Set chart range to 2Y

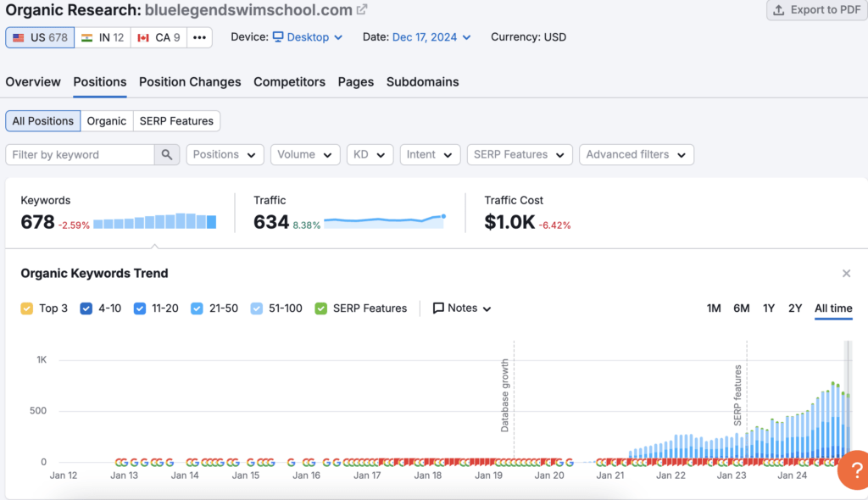point(795,308)
